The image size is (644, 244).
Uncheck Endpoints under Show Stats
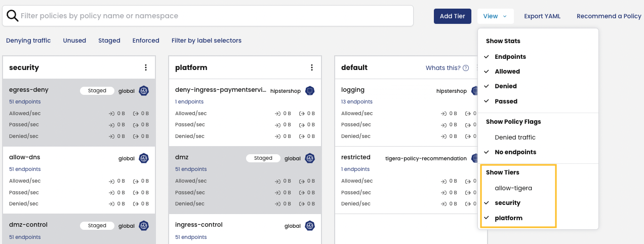tap(510, 57)
